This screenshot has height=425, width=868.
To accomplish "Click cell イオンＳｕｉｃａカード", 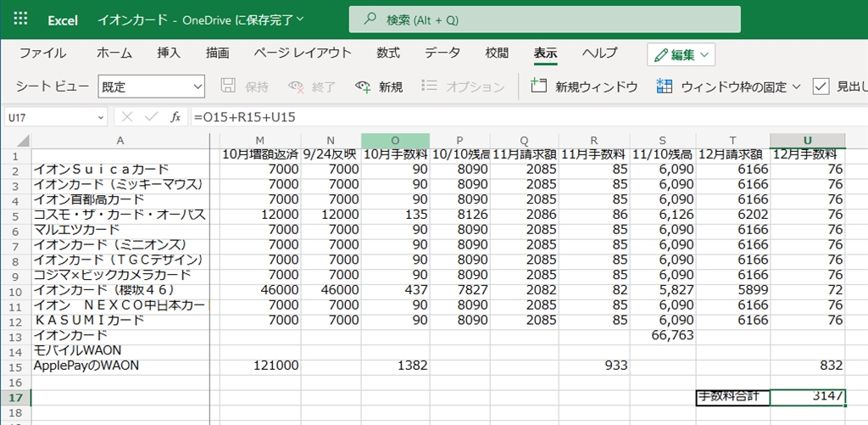I will coord(120,169).
